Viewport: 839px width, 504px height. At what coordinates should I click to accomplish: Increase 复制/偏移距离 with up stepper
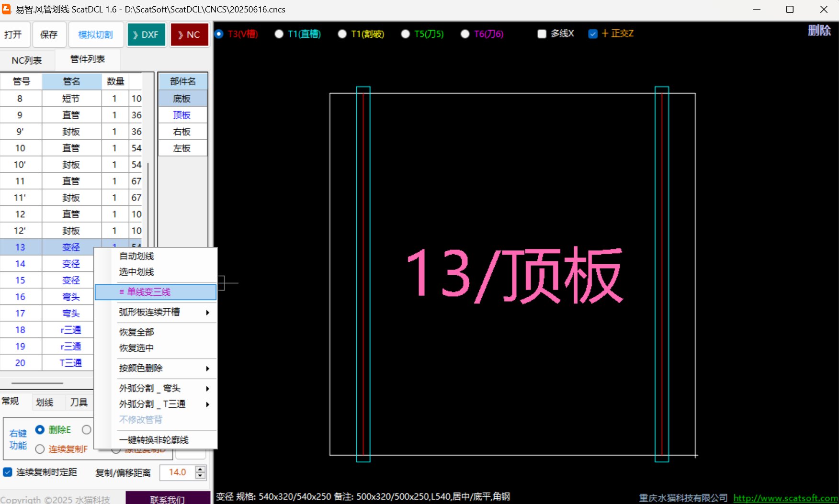click(x=201, y=469)
